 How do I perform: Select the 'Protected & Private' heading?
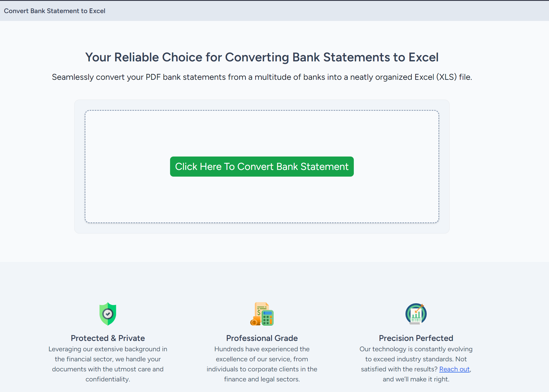[108, 338]
